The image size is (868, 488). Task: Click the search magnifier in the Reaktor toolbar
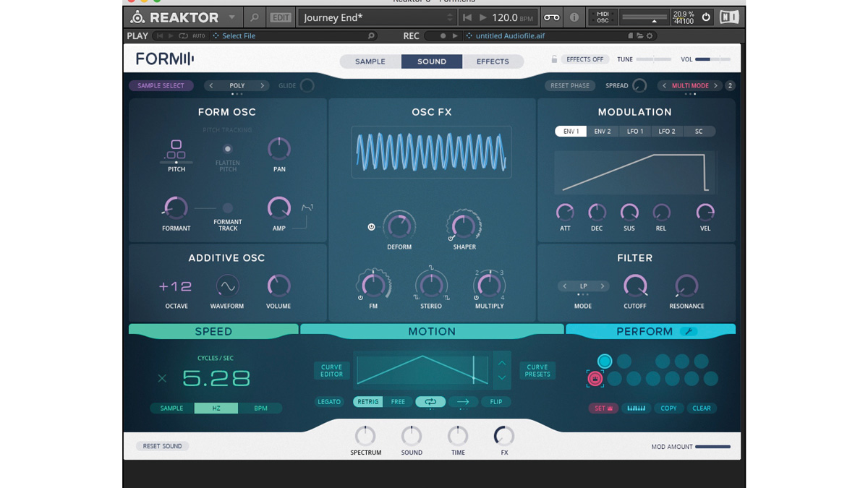253,17
